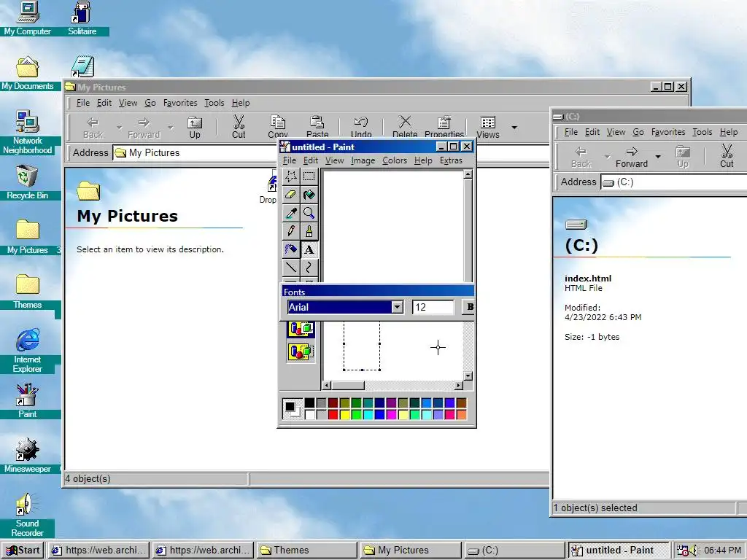Select the Sound Recorder desktop shortcut
Image resolution: width=747 pixels, height=560 pixels.
pyautogui.click(x=27, y=516)
